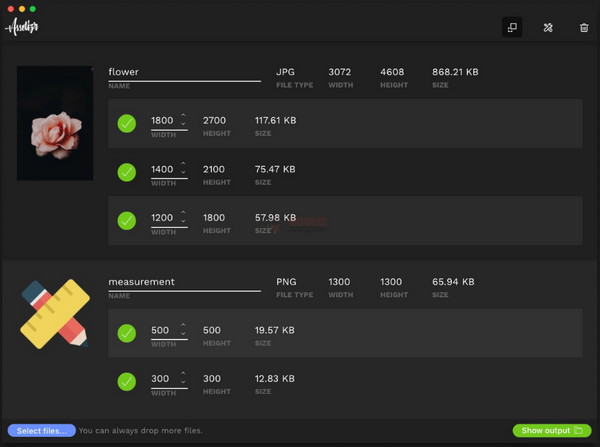Click the stepper arrows beside 300 width
This screenshot has height=447, width=600.
pyautogui.click(x=183, y=378)
